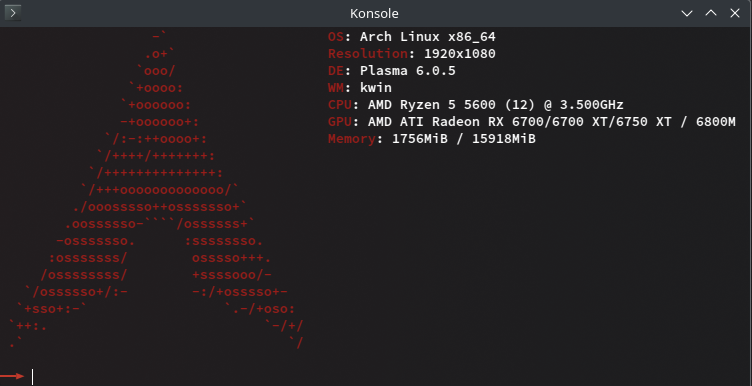Maximize the Konsole window
This screenshot has width=752, height=386.
(711, 13)
